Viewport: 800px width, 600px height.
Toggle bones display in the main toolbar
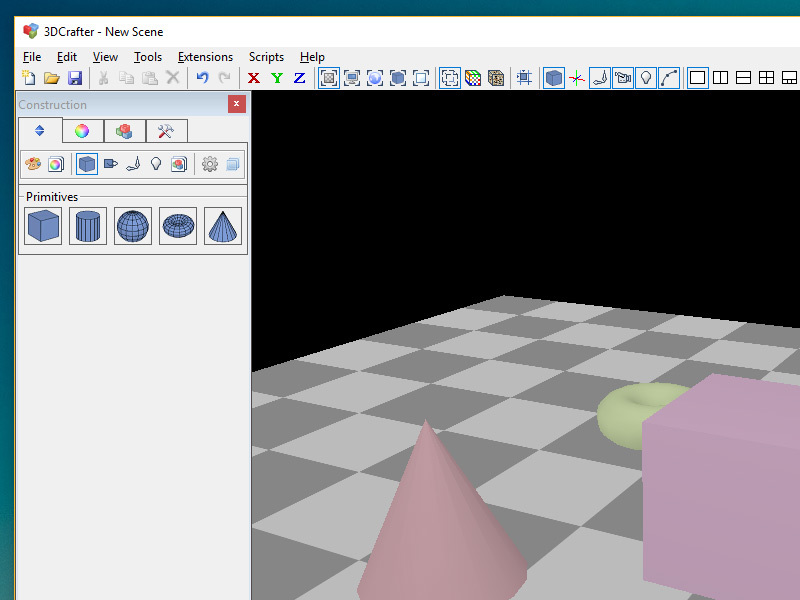(x=600, y=78)
